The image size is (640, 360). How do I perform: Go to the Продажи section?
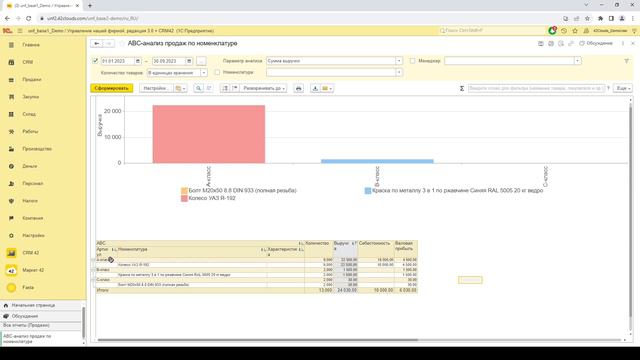click(32, 80)
